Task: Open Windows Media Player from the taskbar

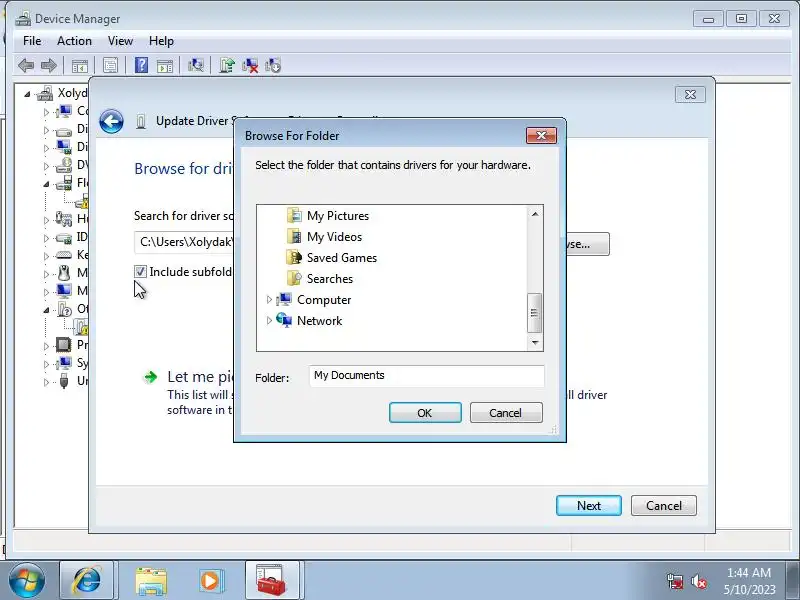Action: 211,581
